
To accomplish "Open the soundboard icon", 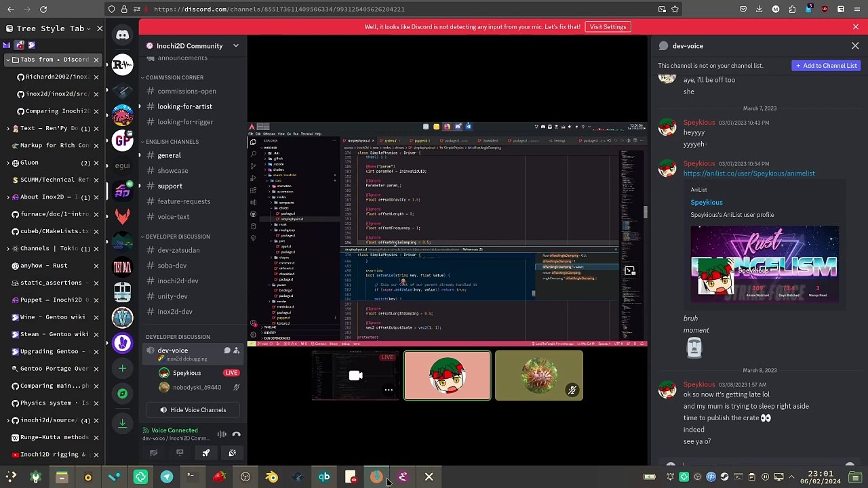I will coord(232,453).
